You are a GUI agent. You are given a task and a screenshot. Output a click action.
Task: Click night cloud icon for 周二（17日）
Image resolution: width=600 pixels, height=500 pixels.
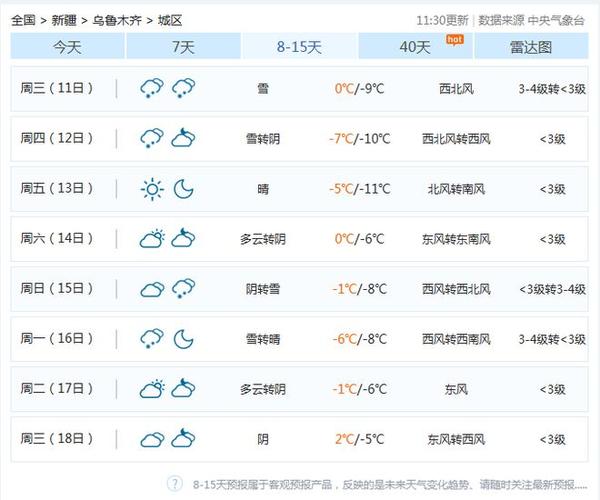(x=183, y=389)
